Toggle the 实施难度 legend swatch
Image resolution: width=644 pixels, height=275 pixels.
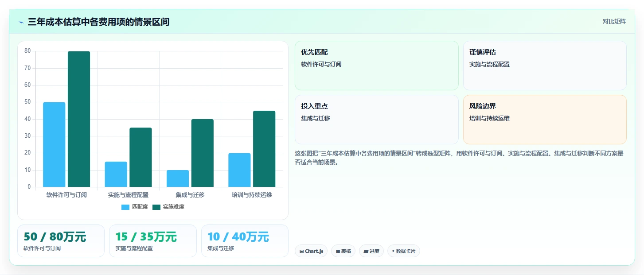click(x=156, y=207)
